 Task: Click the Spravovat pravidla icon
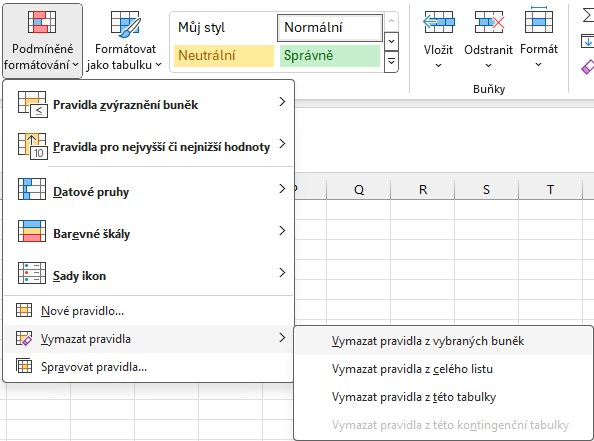coord(24,366)
